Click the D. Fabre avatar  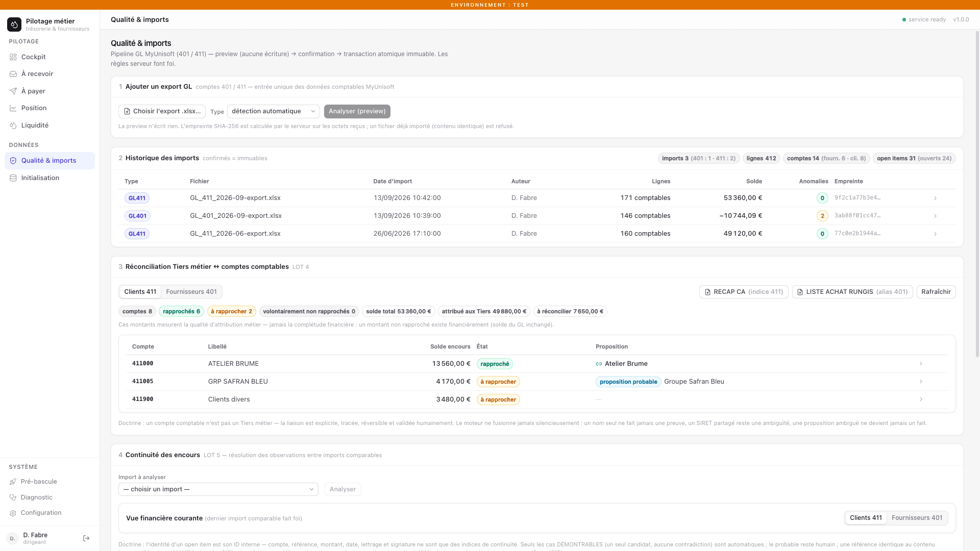coord(12,538)
